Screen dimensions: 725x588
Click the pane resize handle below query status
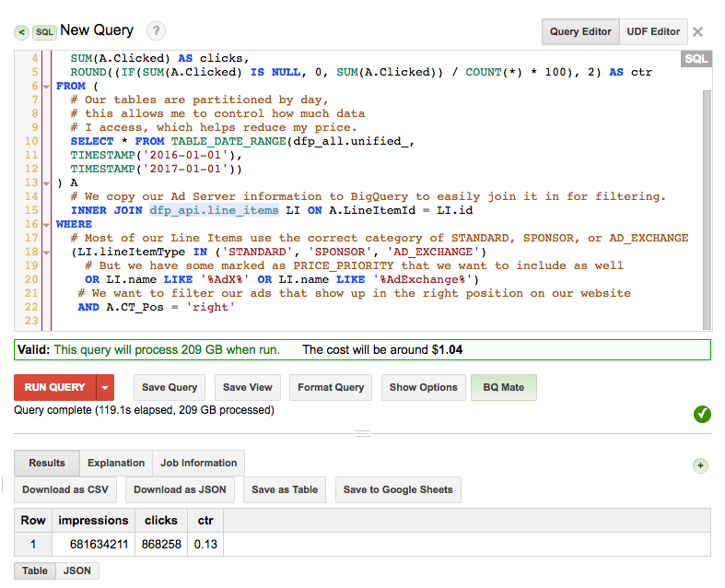(x=362, y=433)
